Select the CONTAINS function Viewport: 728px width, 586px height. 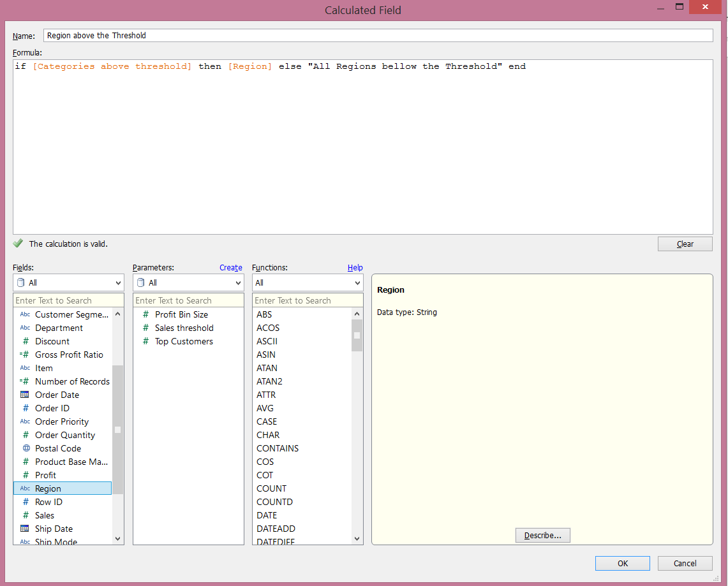pos(278,448)
